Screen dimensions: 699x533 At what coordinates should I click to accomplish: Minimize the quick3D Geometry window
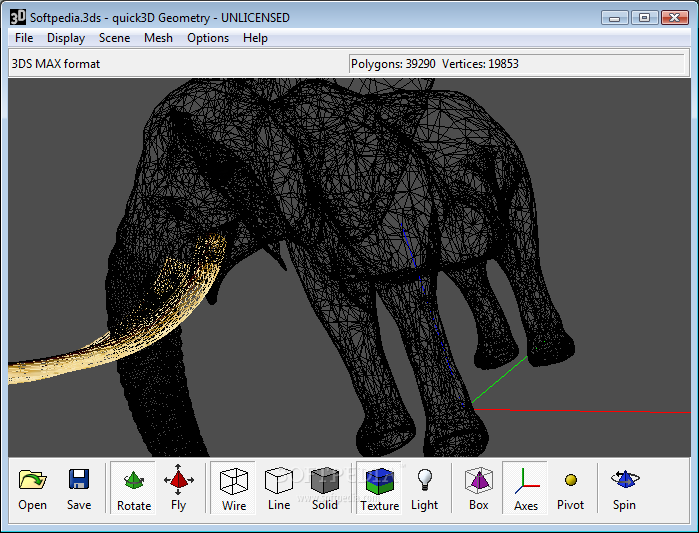point(615,18)
